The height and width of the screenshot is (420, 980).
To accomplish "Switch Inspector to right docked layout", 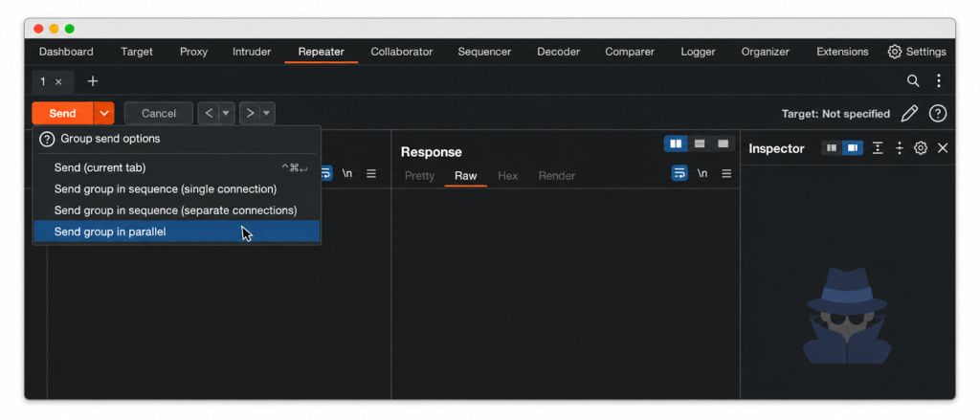I will pos(853,148).
